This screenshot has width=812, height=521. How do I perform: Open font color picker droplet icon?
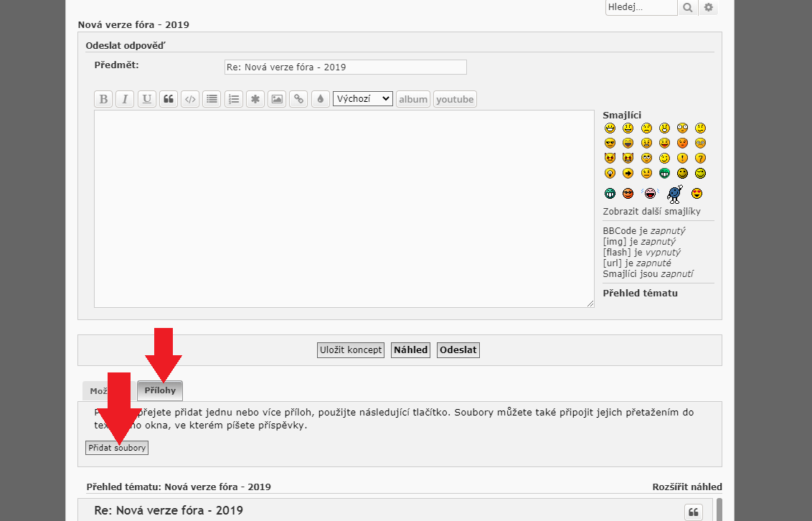(320, 99)
